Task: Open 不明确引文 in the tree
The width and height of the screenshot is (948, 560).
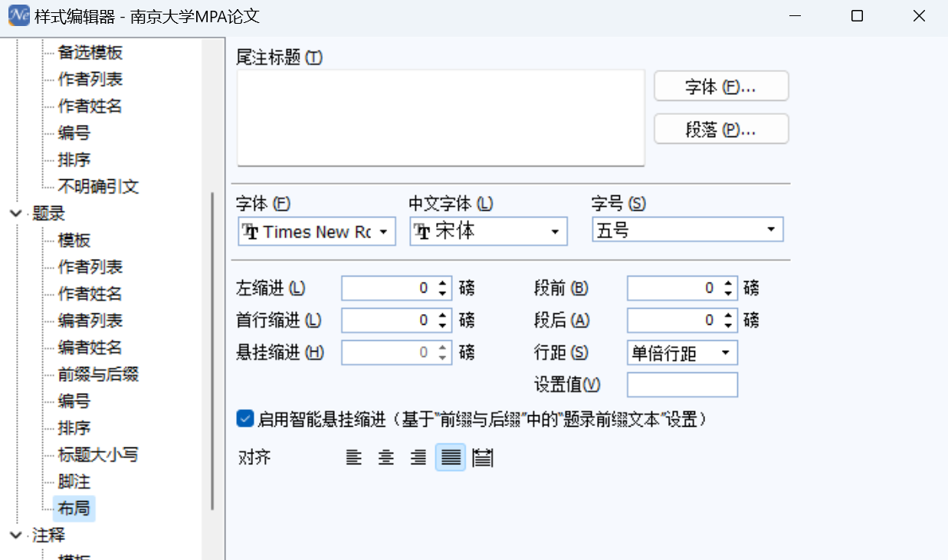Action: [x=98, y=187]
